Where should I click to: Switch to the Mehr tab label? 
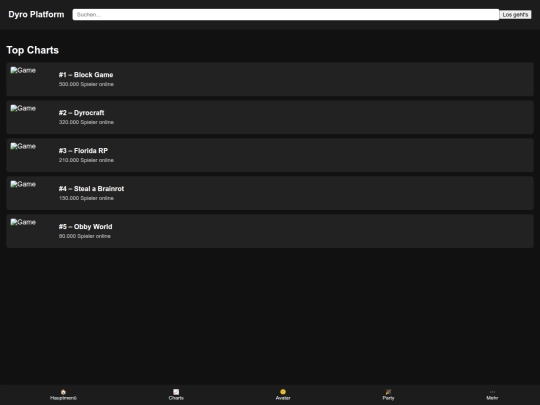pos(492,398)
